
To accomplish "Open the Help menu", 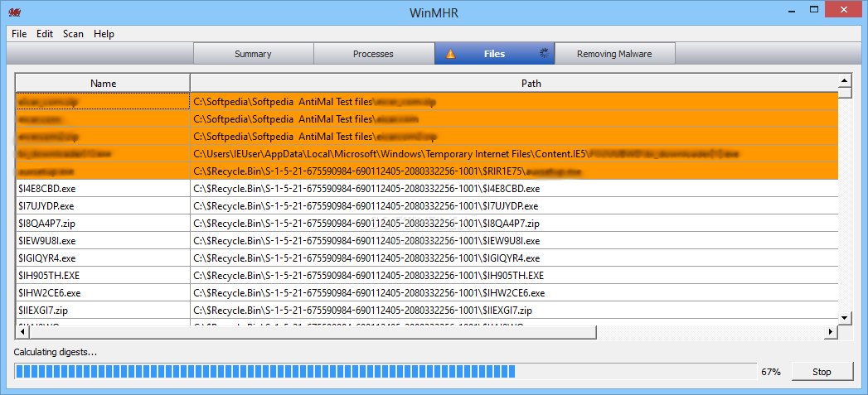I will pos(104,34).
